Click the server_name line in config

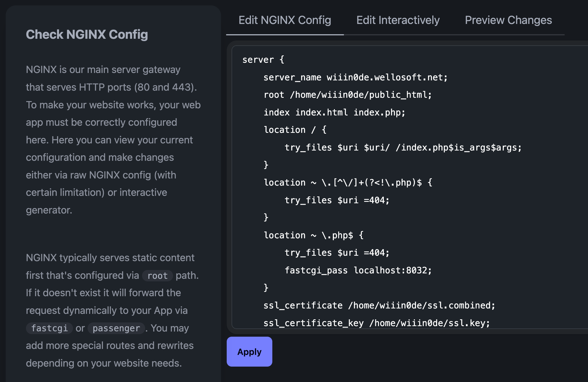point(355,77)
